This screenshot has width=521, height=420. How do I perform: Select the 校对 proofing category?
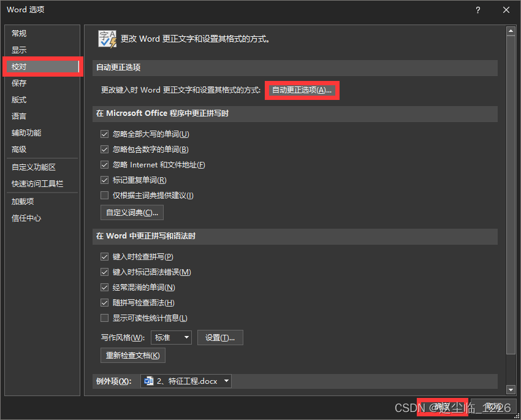pyautogui.click(x=42, y=67)
